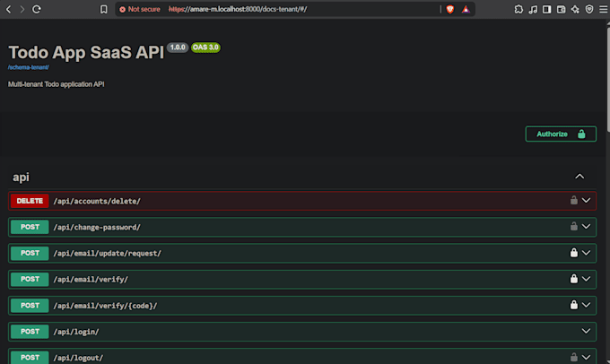
Task: Click POST badge for /api/login/
Action: (x=30, y=332)
